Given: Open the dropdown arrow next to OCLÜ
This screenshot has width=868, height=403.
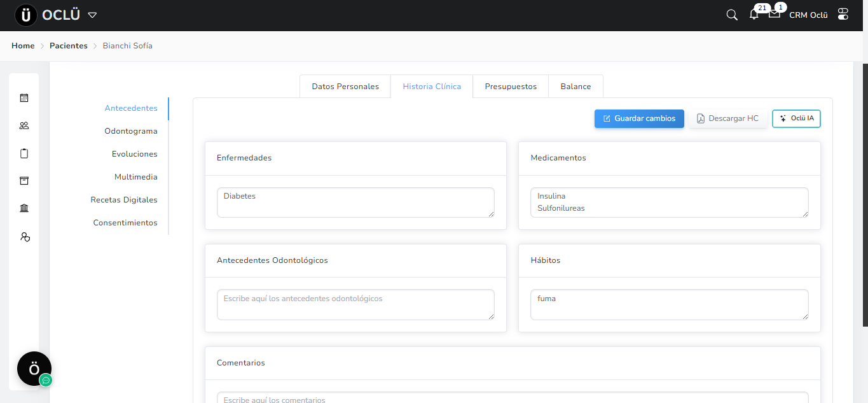Looking at the screenshot, I should pos(92,15).
